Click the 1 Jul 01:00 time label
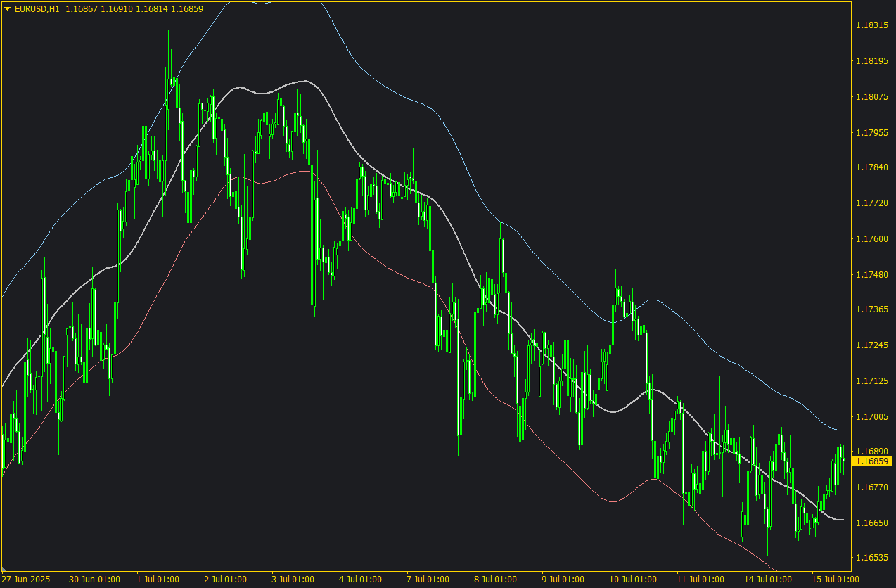Image resolution: width=896 pixels, height=588 pixels. click(x=158, y=580)
